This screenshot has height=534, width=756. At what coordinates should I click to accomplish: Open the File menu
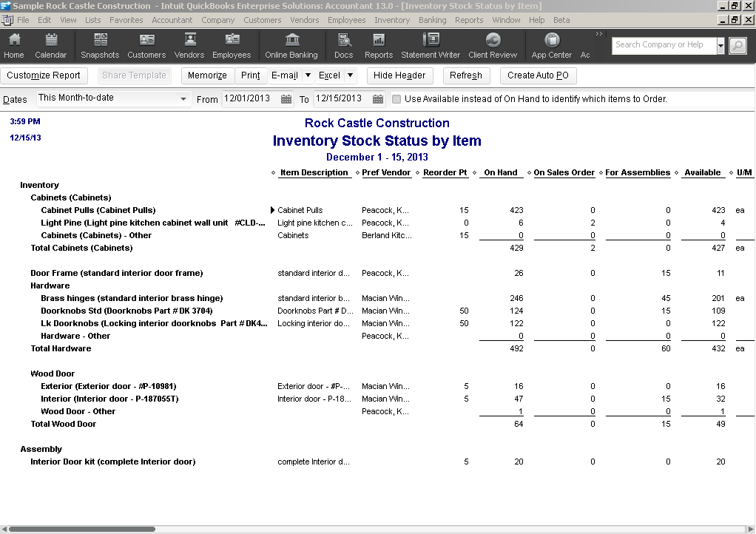(23, 20)
